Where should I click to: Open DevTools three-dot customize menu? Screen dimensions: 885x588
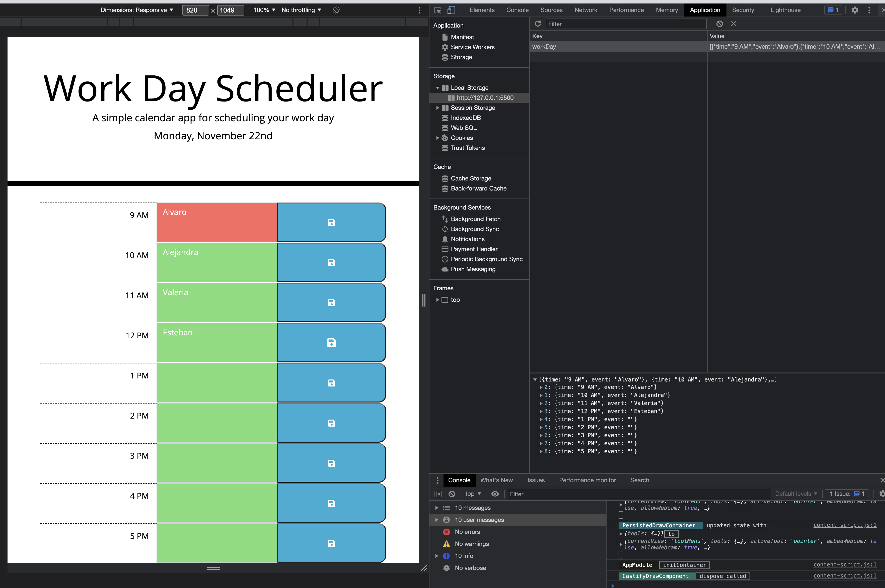(869, 10)
